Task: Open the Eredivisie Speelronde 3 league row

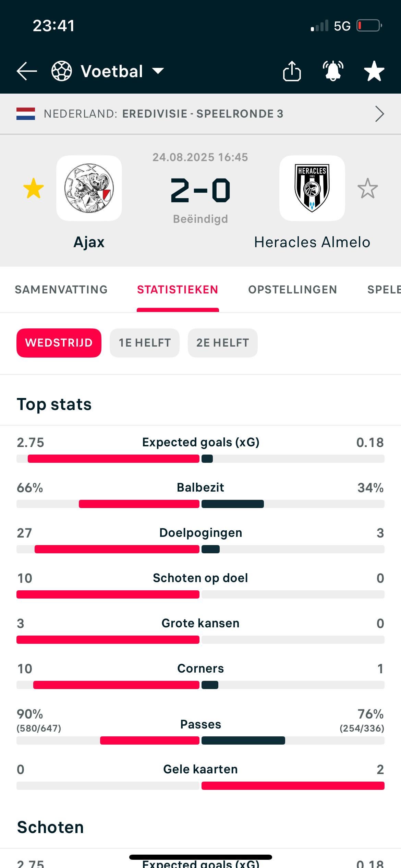Action: [202, 114]
